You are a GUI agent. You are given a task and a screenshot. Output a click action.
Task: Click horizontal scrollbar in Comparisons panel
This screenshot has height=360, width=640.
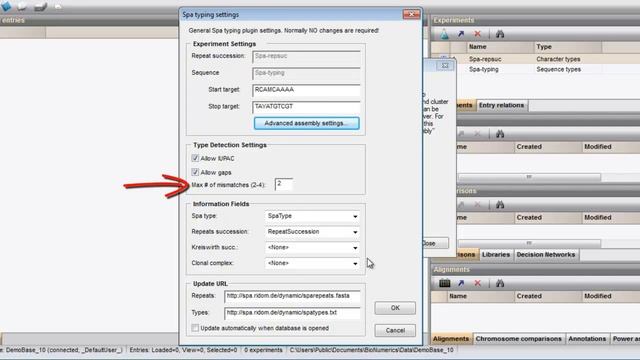click(529, 243)
